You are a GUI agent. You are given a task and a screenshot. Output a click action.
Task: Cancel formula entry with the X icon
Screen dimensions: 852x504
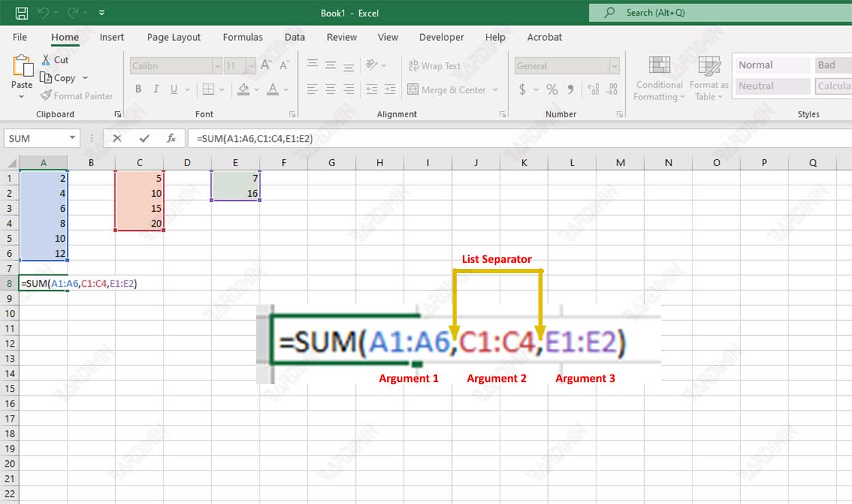coord(117,138)
